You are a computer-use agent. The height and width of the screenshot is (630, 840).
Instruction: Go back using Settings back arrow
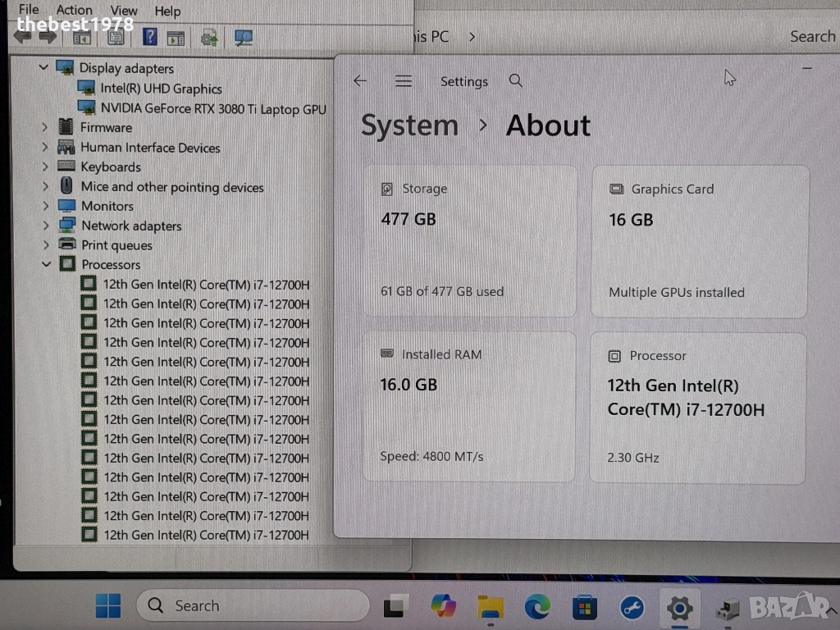pyautogui.click(x=360, y=80)
